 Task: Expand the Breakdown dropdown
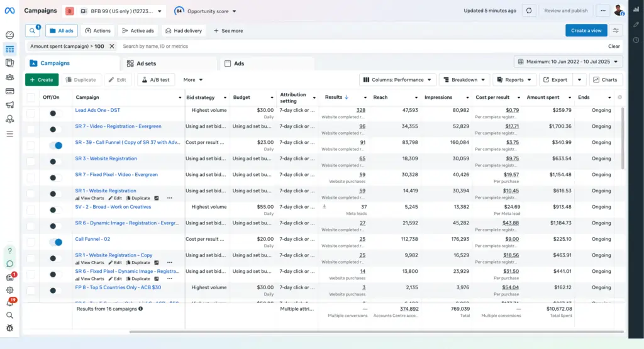pyautogui.click(x=464, y=80)
